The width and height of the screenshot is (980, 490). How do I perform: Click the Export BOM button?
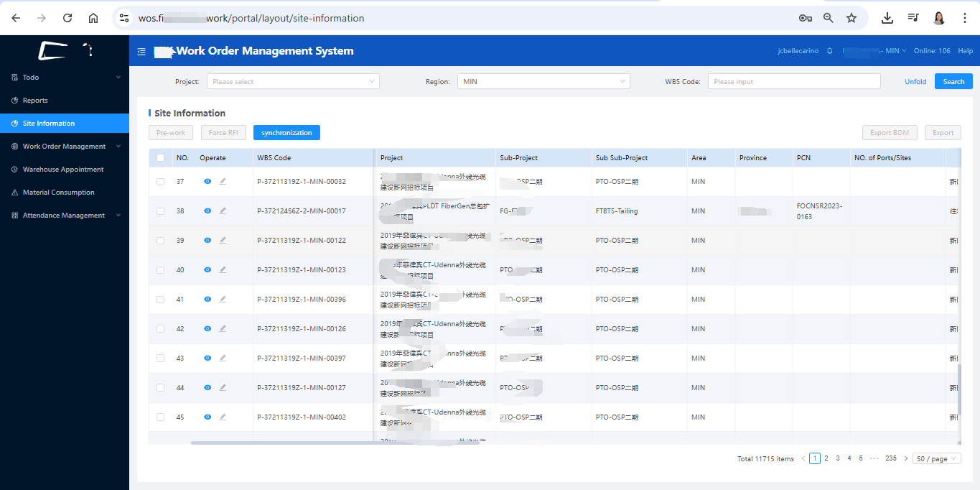890,133
